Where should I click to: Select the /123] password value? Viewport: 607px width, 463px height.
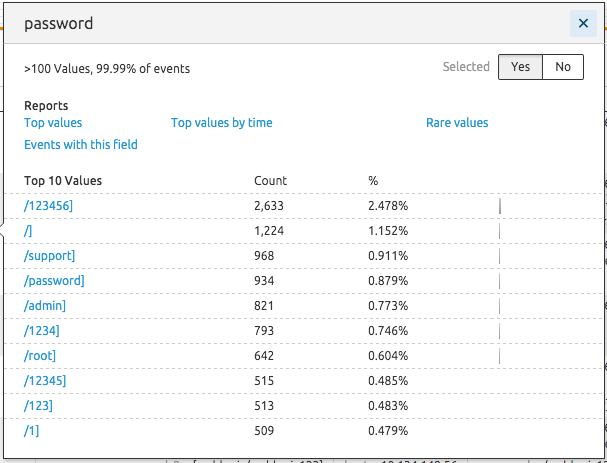pos(38,406)
